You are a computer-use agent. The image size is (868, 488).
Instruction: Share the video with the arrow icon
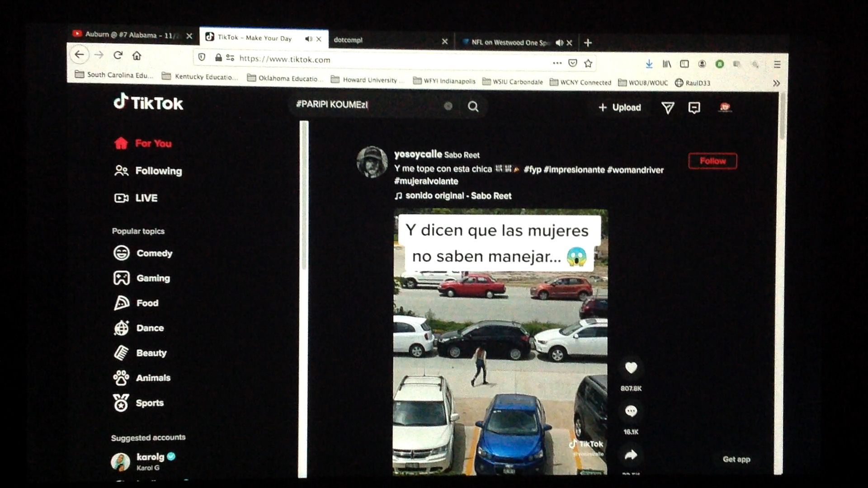click(x=631, y=455)
